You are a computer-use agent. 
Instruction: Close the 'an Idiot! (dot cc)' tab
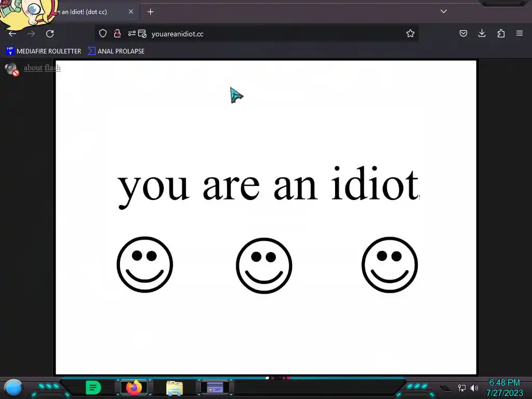click(x=131, y=11)
